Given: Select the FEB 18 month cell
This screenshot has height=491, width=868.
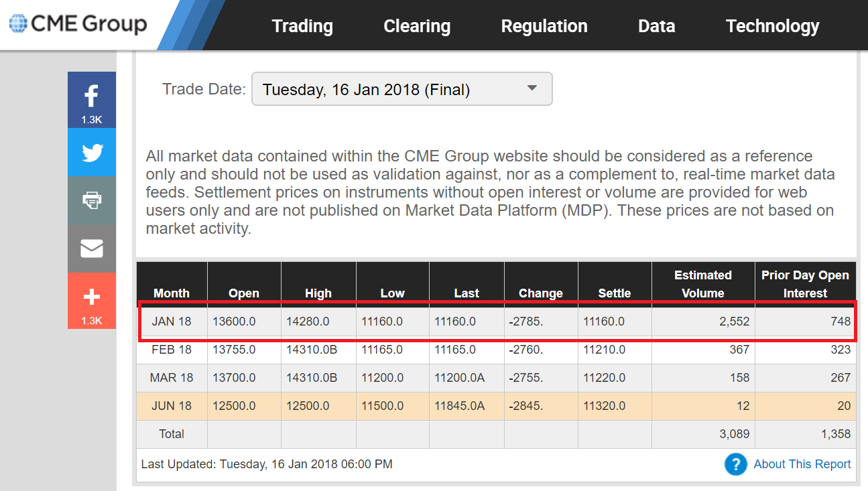Looking at the screenshot, I should click(172, 350).
